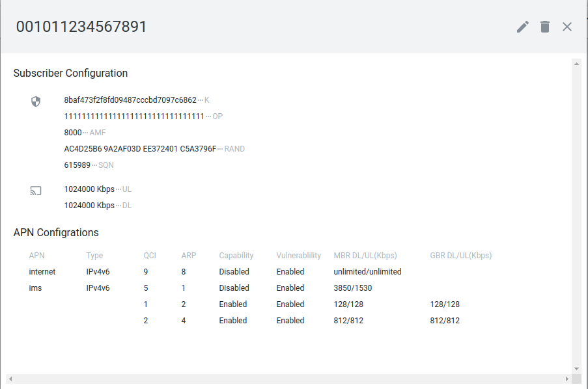Viewport: 588px width, 389px height.
Task: Click the scroll up arrow
Action: pos(576,64)
